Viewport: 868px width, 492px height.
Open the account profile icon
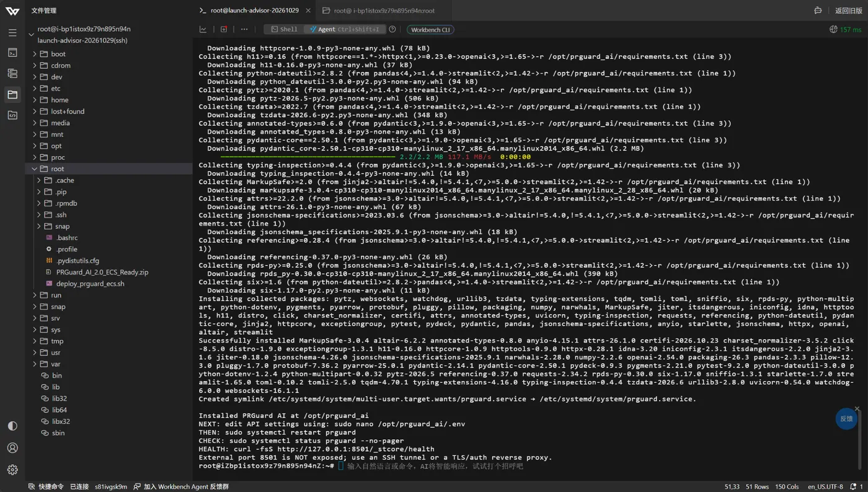pos(12,447)
